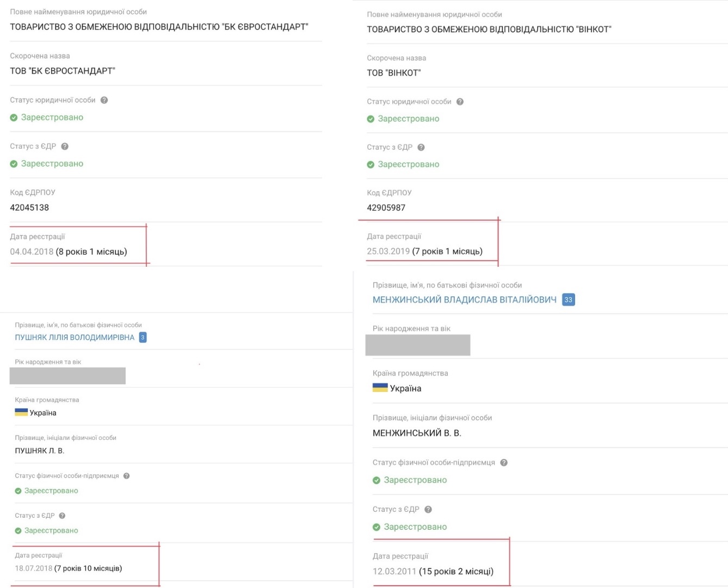728x588 pixels.
Task: Click Зареєстровано legal status text of ВІНКОТ
Action: (x=409, y=119)
